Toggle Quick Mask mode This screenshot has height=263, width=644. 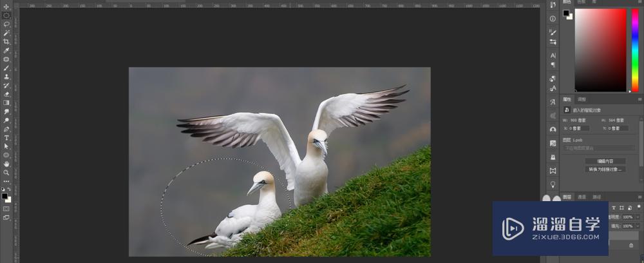[x=6, y=209]
